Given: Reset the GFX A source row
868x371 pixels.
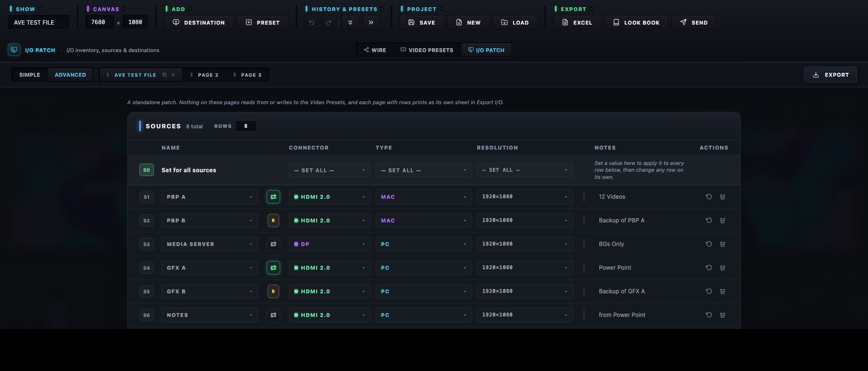Looking at the screenshot, I should (x=709, y=268).
